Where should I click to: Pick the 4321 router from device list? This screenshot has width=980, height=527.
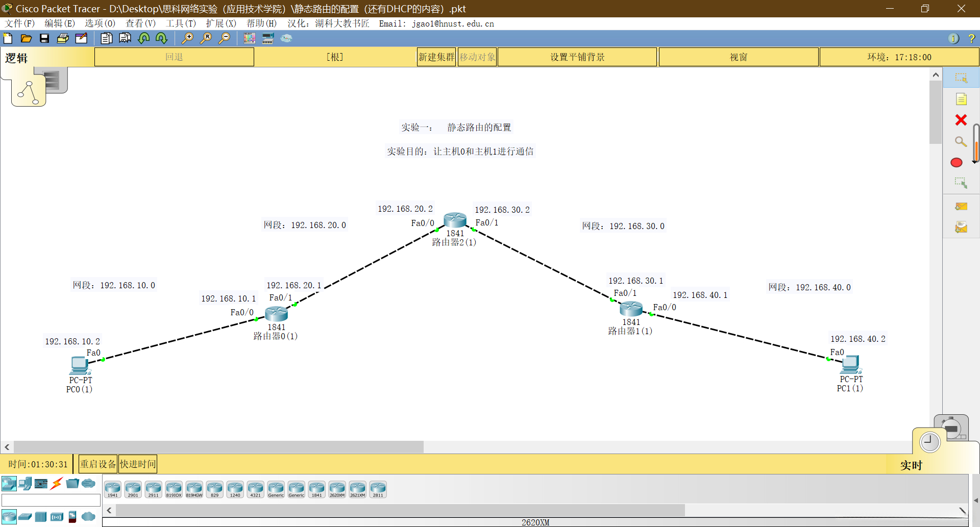255,489
